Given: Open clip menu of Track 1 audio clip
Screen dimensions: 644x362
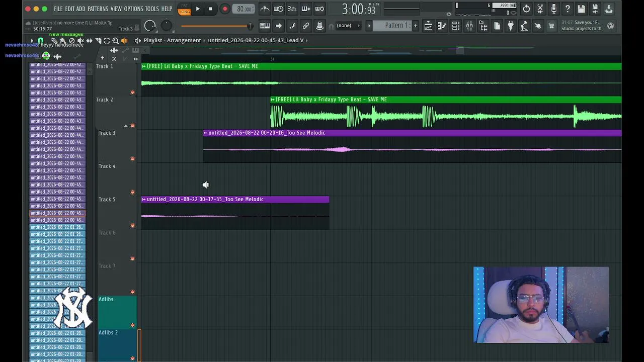Looking at the screenshot, I should coord(144,66).
